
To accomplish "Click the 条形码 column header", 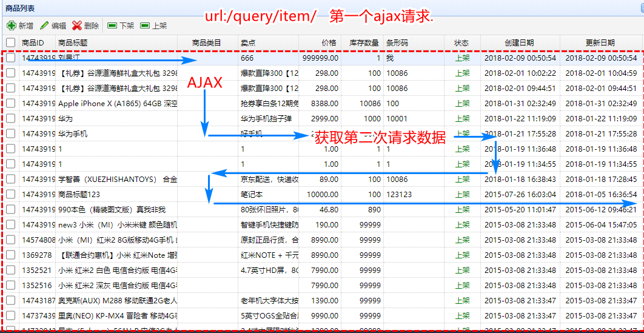I will [413, 42].
